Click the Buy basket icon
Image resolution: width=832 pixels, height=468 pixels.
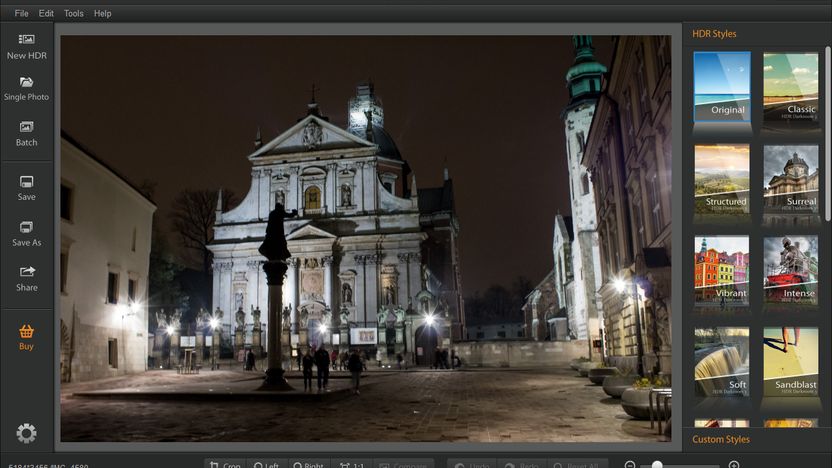coord(27,332)
